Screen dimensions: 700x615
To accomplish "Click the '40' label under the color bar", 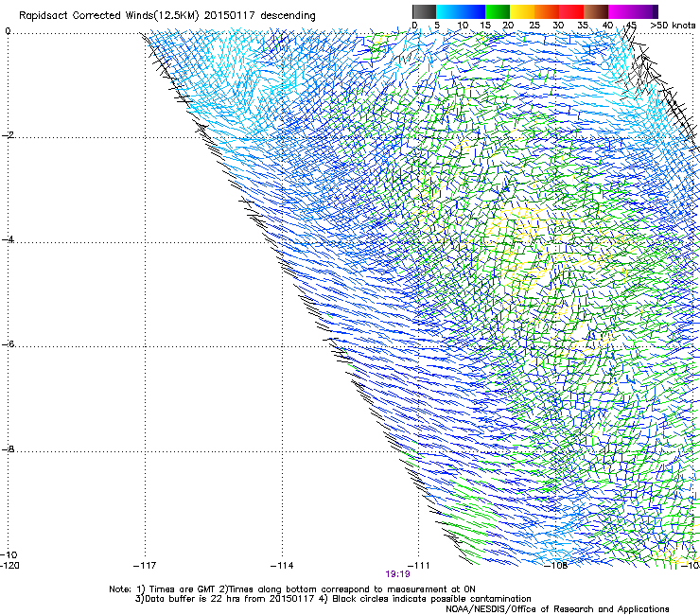I will pyautogui.click(x=607, y=26).
